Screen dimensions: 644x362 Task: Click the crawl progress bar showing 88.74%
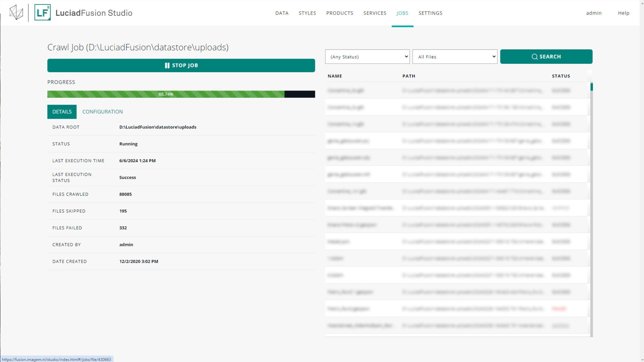coord(181,94)
